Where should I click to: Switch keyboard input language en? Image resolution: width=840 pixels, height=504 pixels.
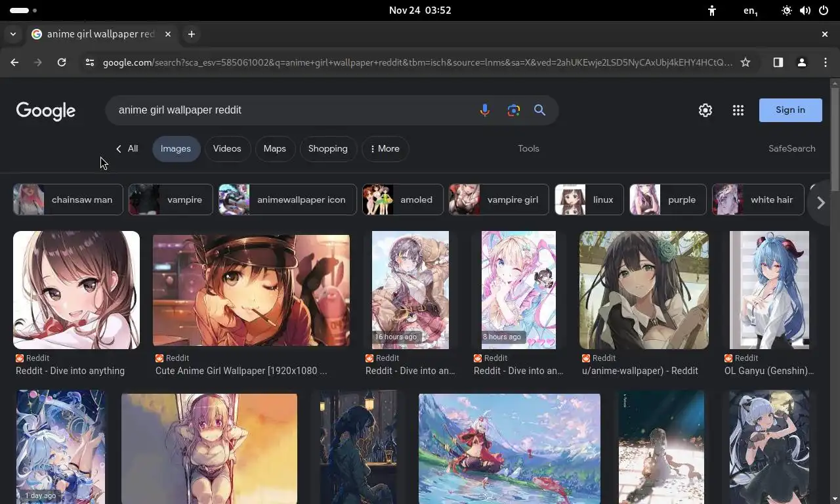[750, 10]
